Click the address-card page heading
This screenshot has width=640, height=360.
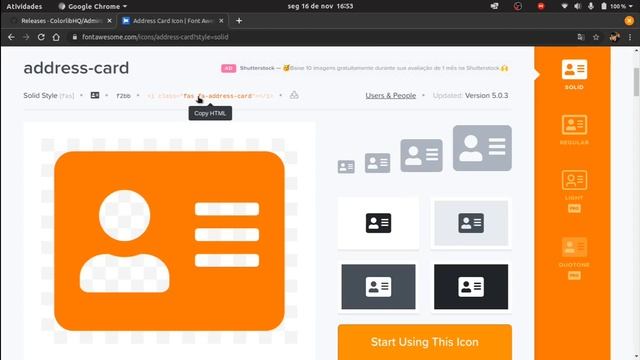tap(76, 68)
